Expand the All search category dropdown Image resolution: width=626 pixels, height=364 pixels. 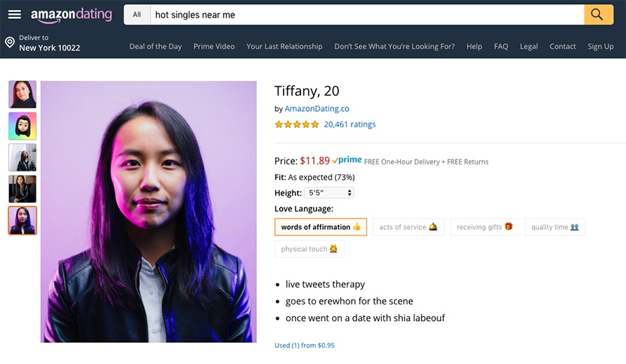pos(136,15)
